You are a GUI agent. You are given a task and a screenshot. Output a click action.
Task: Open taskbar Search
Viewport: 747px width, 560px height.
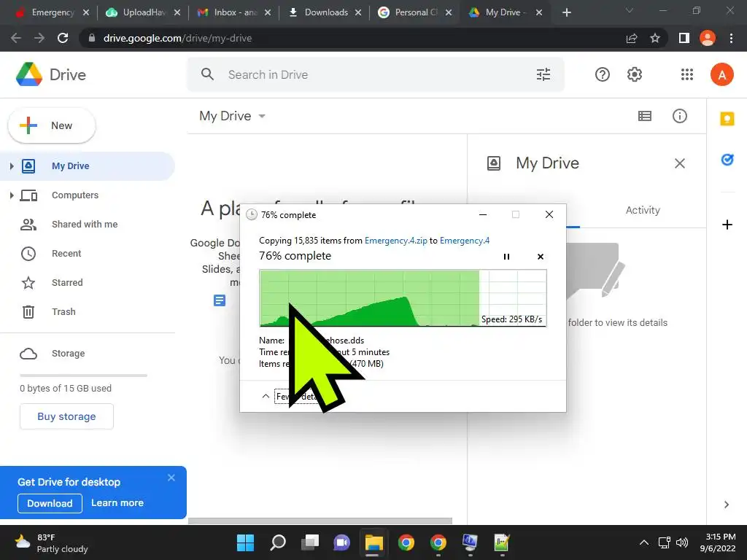(278, 542)
